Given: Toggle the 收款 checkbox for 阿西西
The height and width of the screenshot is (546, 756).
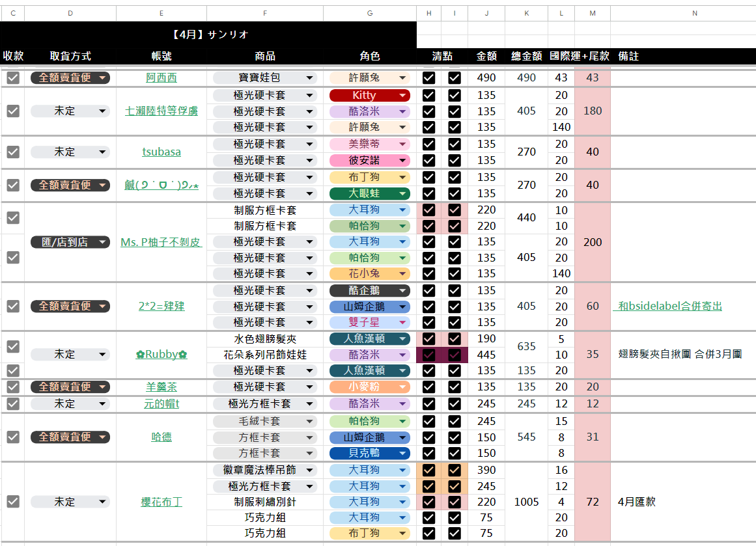Looking at the screenshot, I should [x=13, y=77].
